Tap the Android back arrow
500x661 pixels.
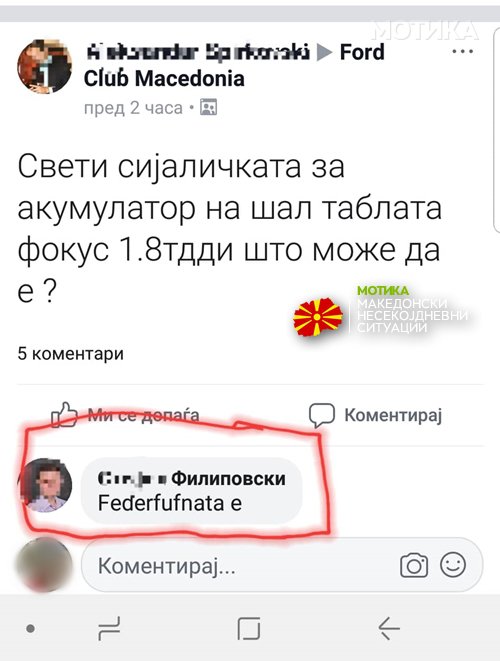coord(389,629)
